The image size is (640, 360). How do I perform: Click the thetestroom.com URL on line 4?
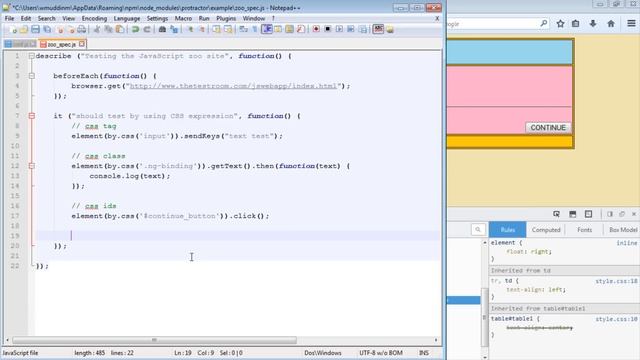point(233,86)
